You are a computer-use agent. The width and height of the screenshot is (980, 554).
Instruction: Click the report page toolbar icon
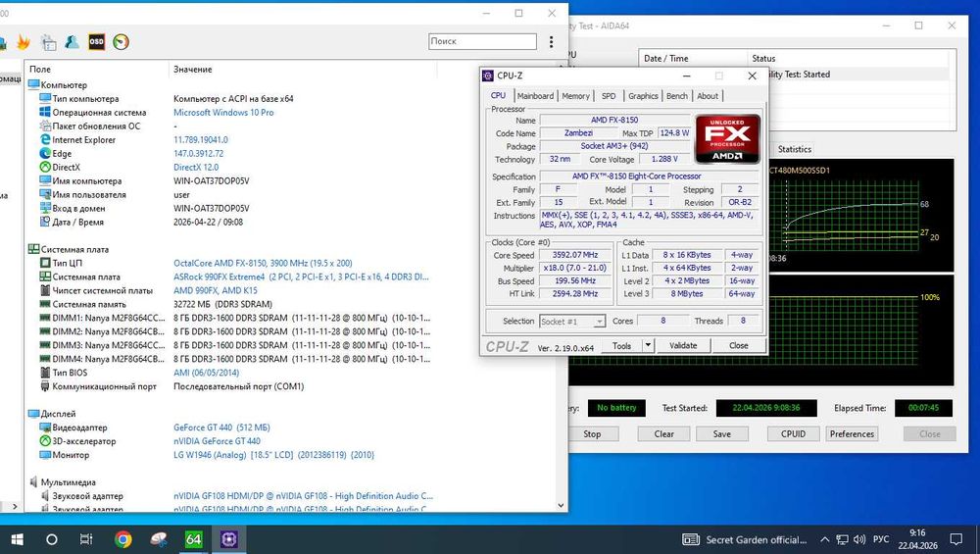pos(48,42)
